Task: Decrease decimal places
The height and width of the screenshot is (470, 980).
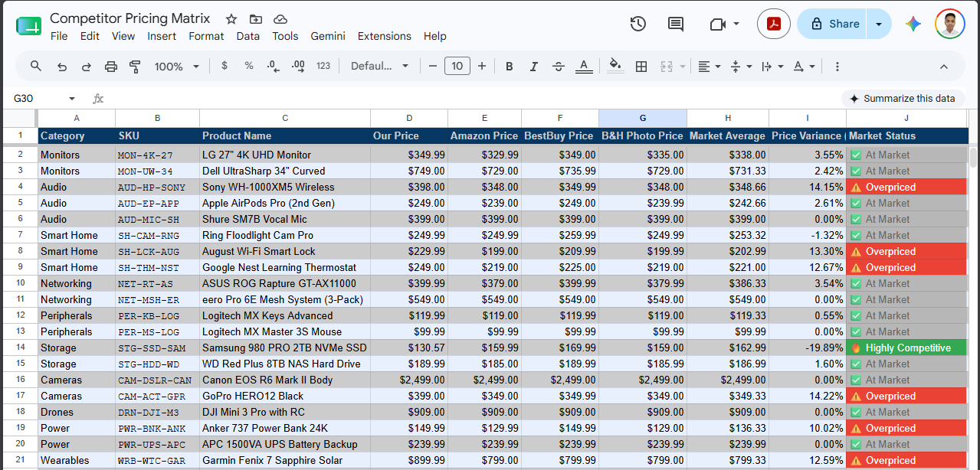Action: tap(274, 67)
